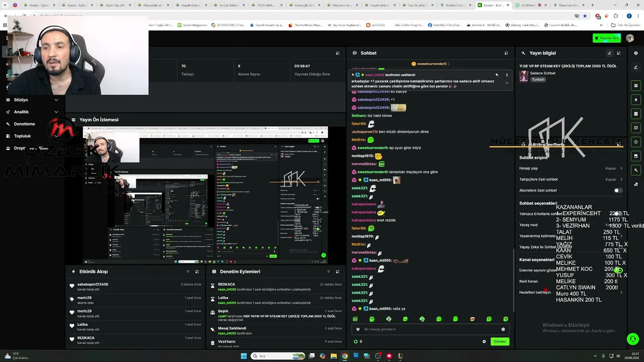Expand the Denetim Eylemleri panel fullscreen

click(338, 271)
